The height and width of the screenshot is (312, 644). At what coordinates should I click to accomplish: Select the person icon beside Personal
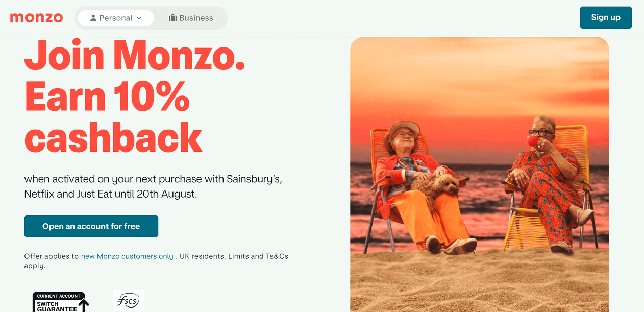[93, 17]
